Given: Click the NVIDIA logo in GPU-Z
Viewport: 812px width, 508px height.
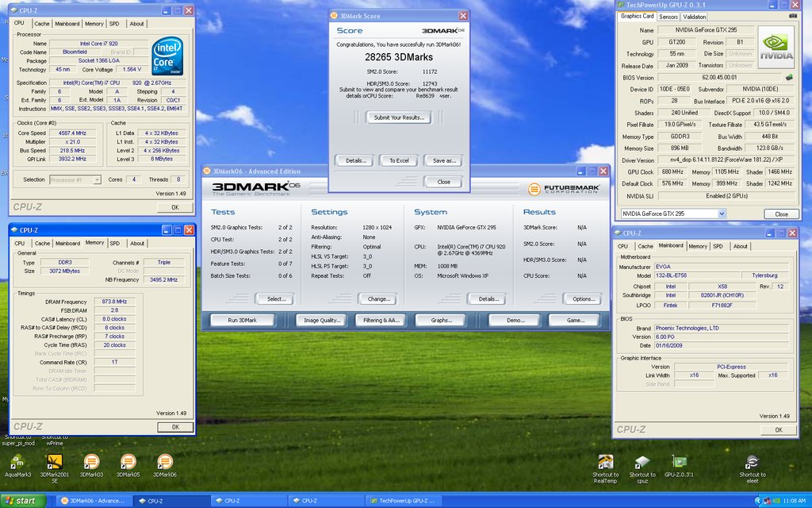Looking at the screenshot, I should tap(776, 47).
